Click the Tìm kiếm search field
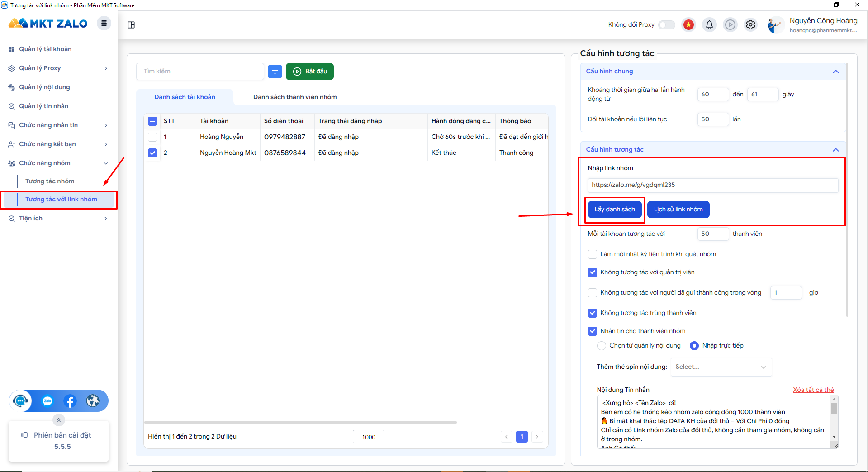The height and width of the screenshot is (472, 868). pyautogui.click(x=200, y=72)
